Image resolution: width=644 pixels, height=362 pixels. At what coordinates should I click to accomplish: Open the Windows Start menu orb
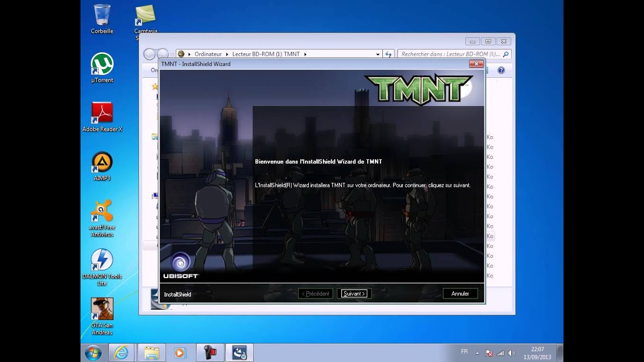coord(93,352)
